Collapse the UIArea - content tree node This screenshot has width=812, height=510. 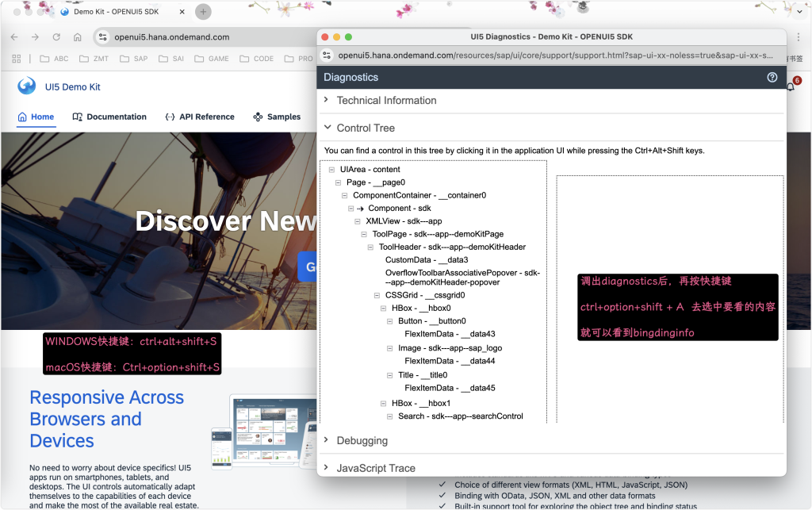click(x=331, y=170)
